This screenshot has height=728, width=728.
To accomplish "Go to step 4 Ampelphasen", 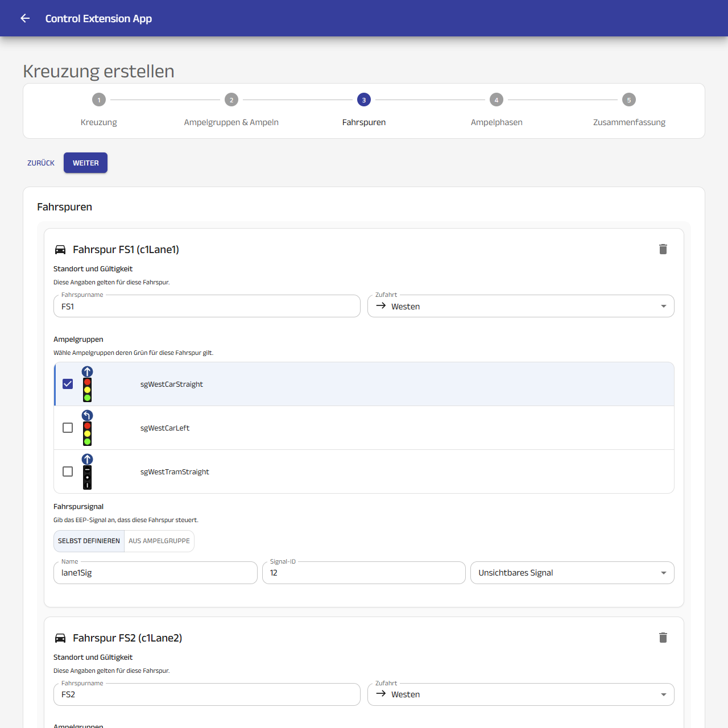I will (497, 111).
